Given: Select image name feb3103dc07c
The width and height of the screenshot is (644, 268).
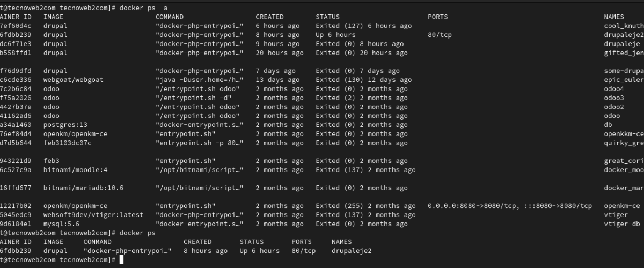Looking at the screenshot, I should (68, 143).
